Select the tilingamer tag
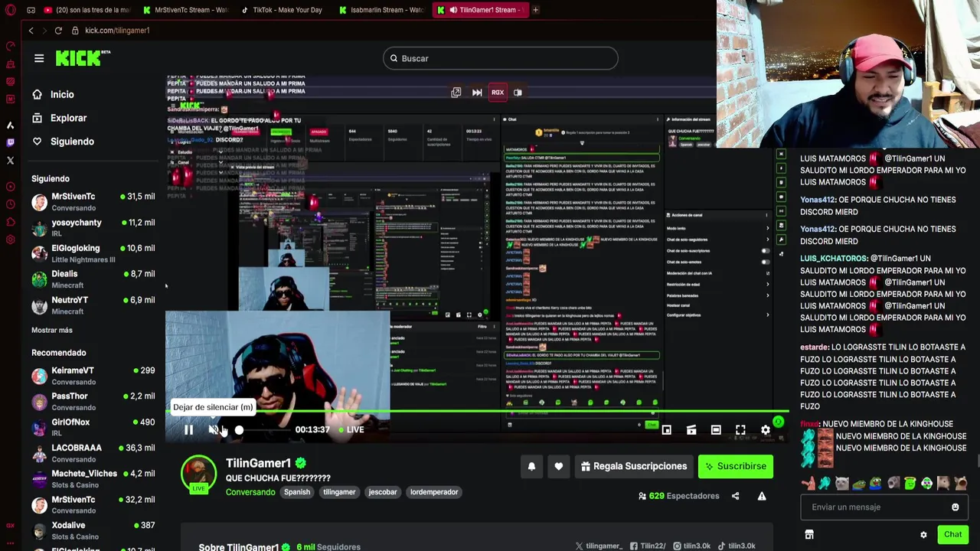 point(339,492)
